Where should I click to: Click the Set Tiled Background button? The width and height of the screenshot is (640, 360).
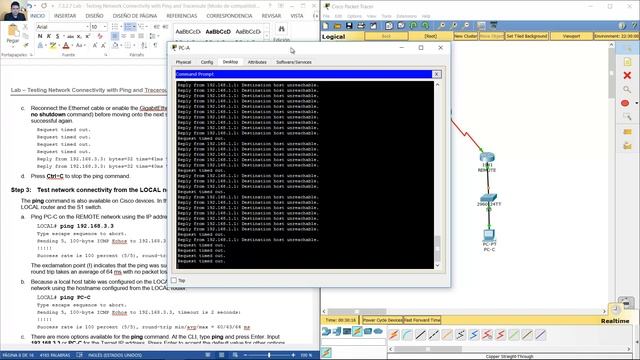(x=527, y=36)
